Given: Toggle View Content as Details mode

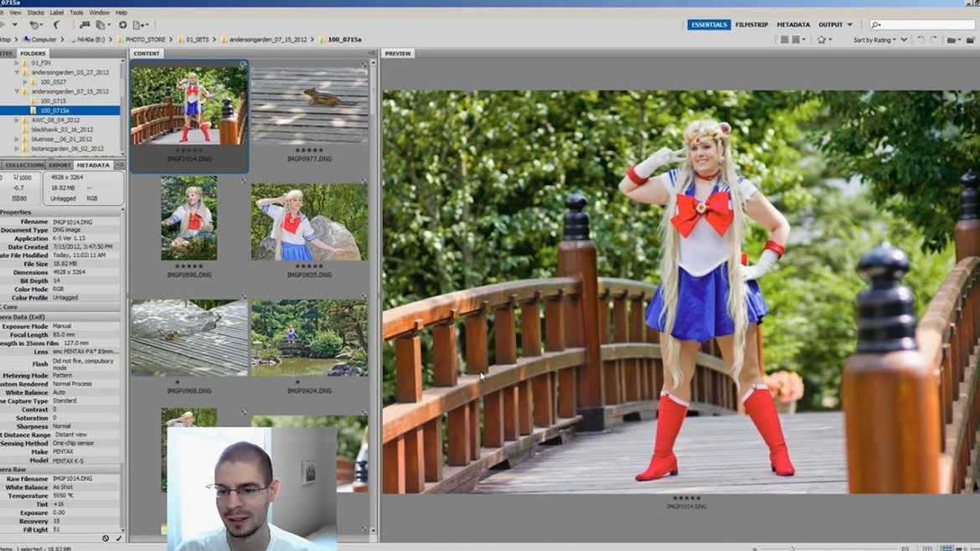Looking at the screenshot, I should [959, 546].
